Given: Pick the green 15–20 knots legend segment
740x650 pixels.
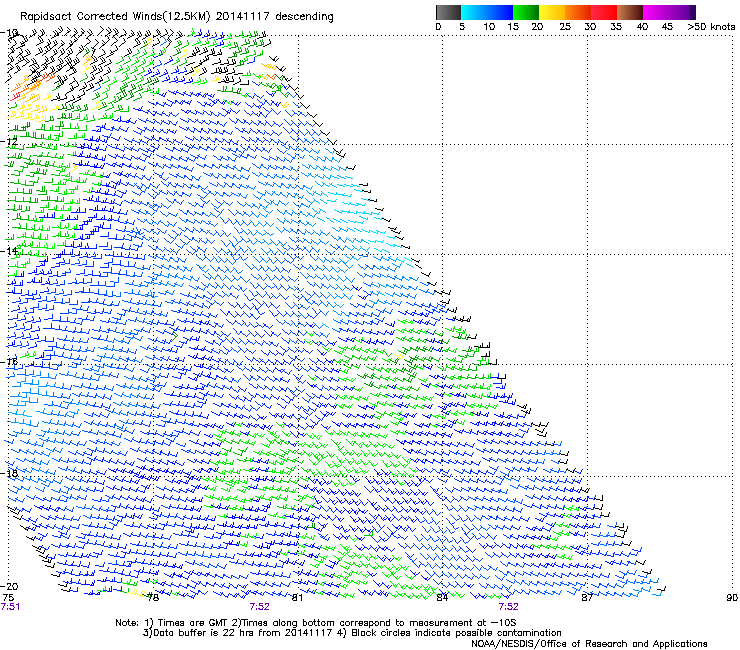Looking at the screenshot, I should point(526,12).
